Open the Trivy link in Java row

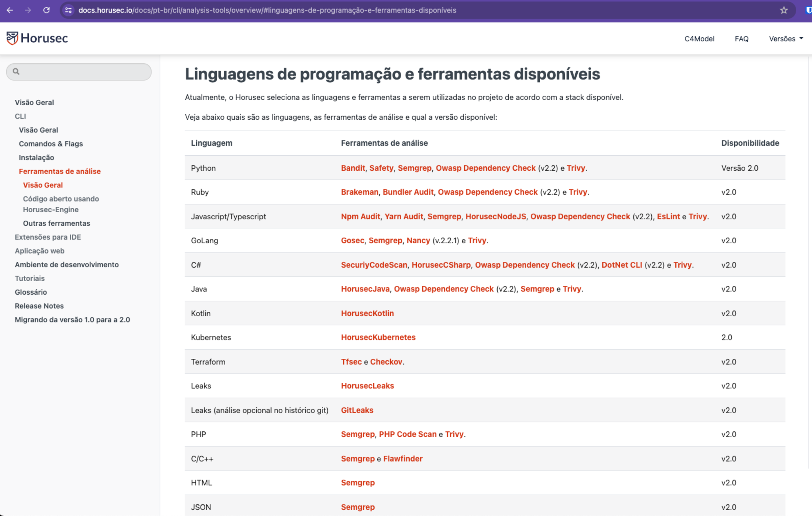point(572,289)
